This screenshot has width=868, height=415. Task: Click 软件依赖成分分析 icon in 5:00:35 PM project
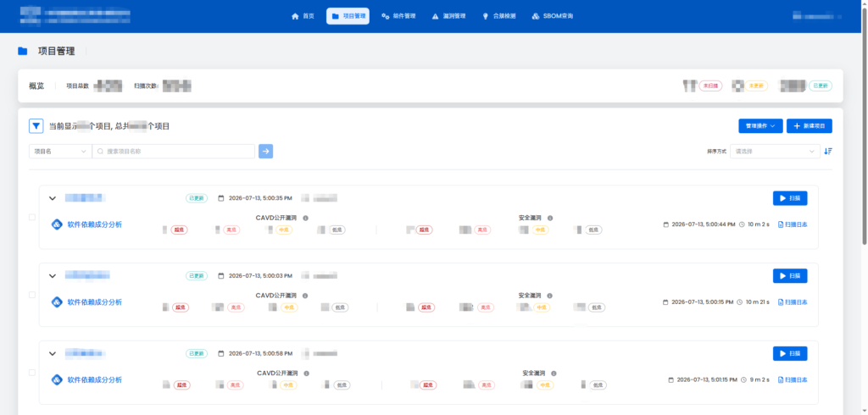57,224
